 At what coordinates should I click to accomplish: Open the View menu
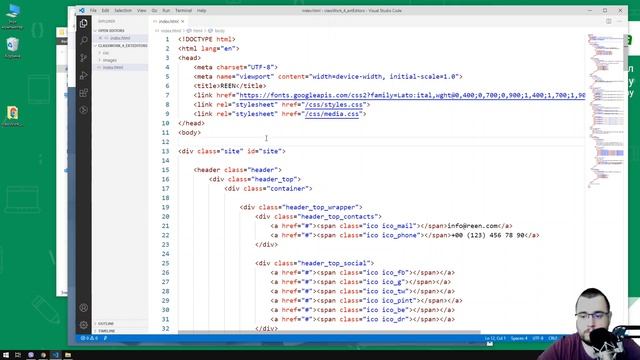click(142, 11)
